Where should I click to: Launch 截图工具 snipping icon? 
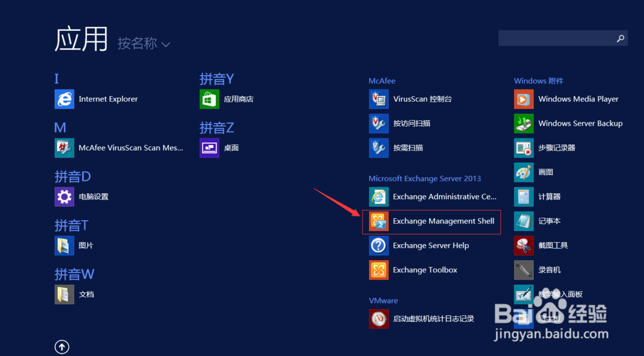(x=524, y=245)
